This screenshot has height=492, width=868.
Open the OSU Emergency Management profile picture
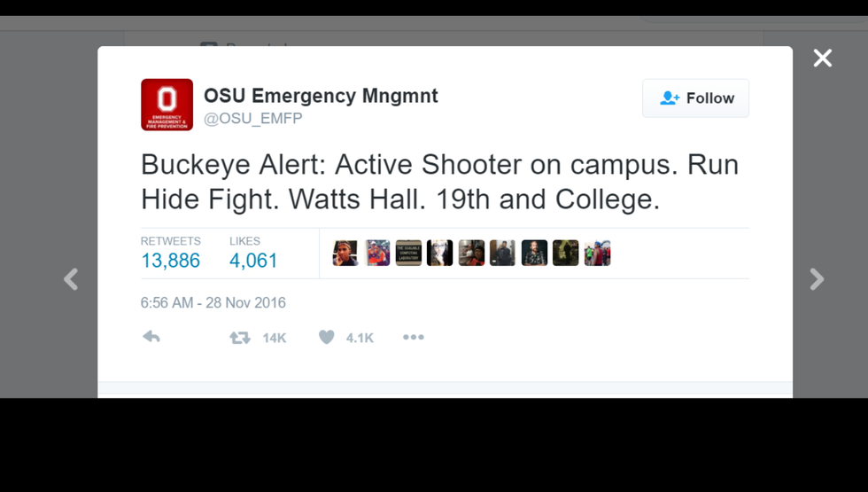pos(167,105)
